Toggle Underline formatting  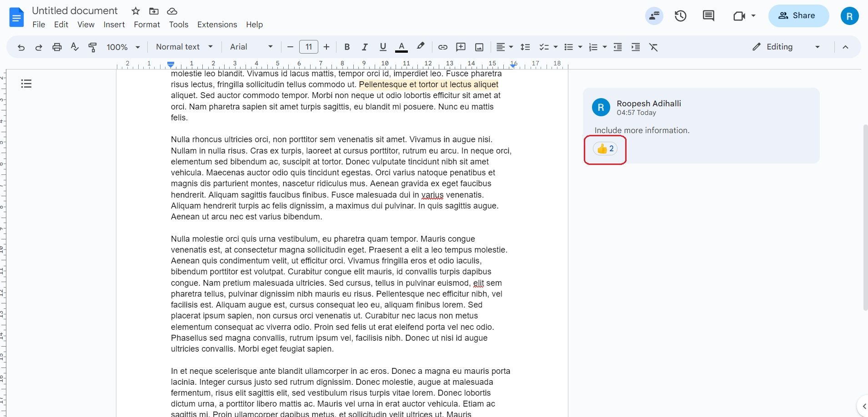pyautogui.click(x=383, y=47)
